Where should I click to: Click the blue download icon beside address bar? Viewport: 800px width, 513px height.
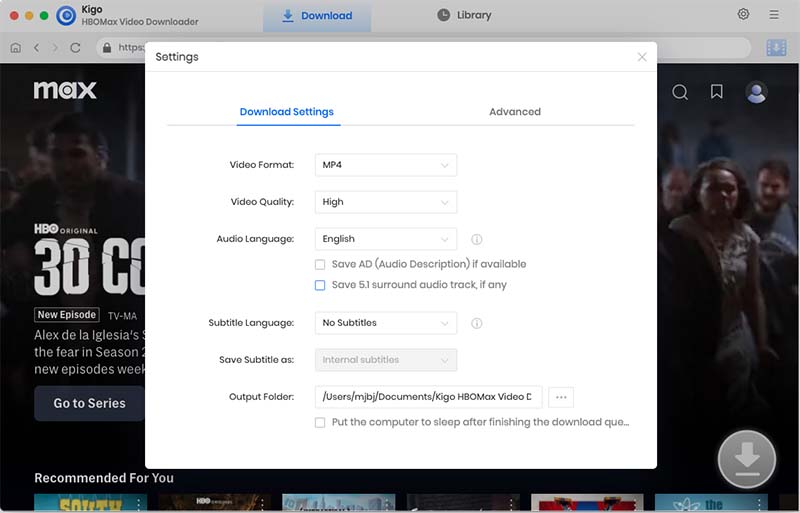(x=776, y=47)
